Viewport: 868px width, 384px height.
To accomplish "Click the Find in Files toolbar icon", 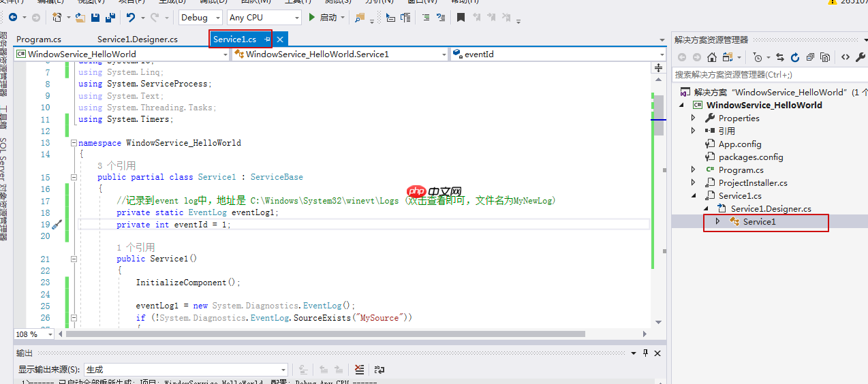I will (359, 18).
